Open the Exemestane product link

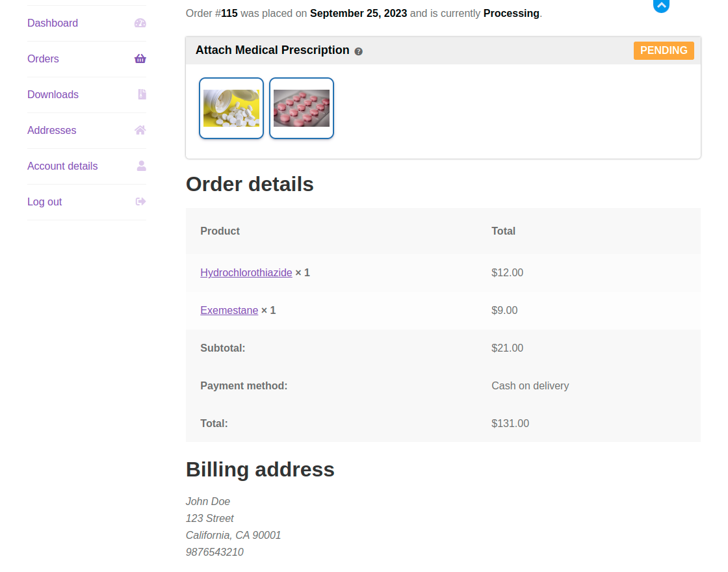pos(229,310)
